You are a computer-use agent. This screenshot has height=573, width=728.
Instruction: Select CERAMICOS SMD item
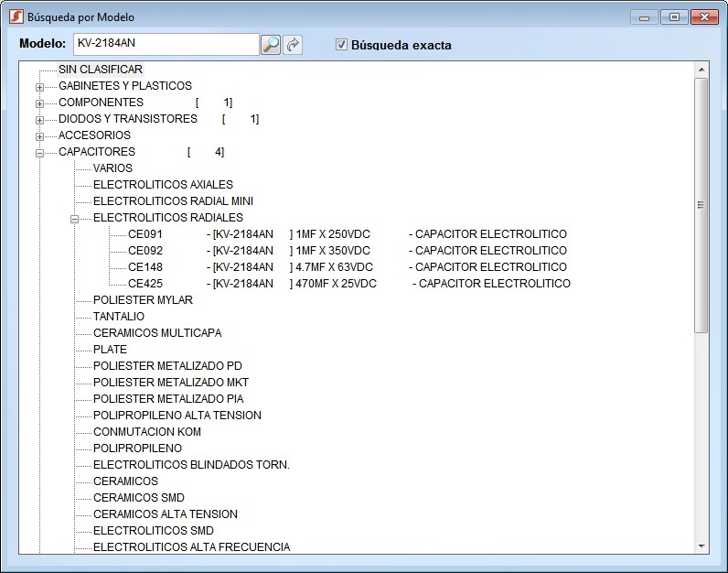(x=139, y=497)
